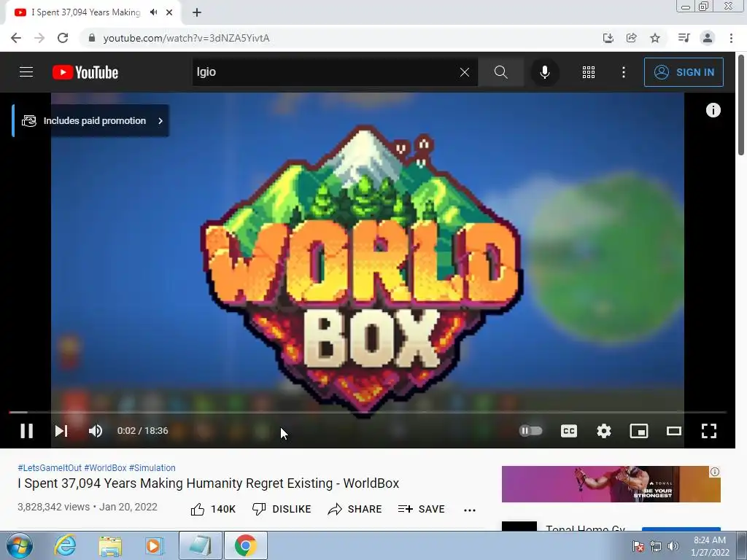Screen dimensions: 747x560
Task: Open the #WorldBox hashtag
Action: click(x=105, y=467)
